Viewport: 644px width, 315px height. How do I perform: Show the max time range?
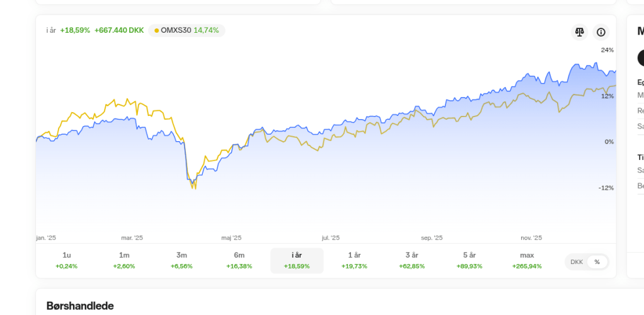[527, 260]
